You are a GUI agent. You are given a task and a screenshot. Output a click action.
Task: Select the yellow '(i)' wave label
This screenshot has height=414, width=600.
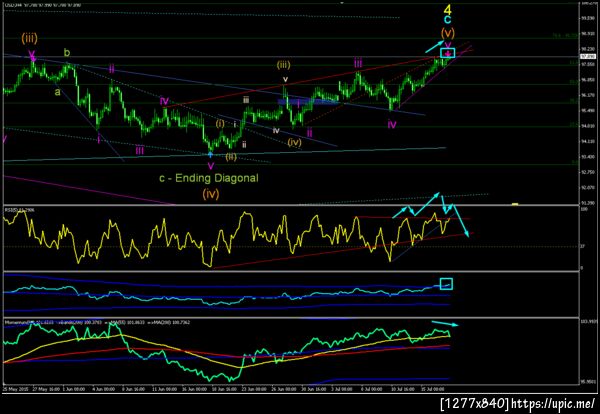(220, 124)
